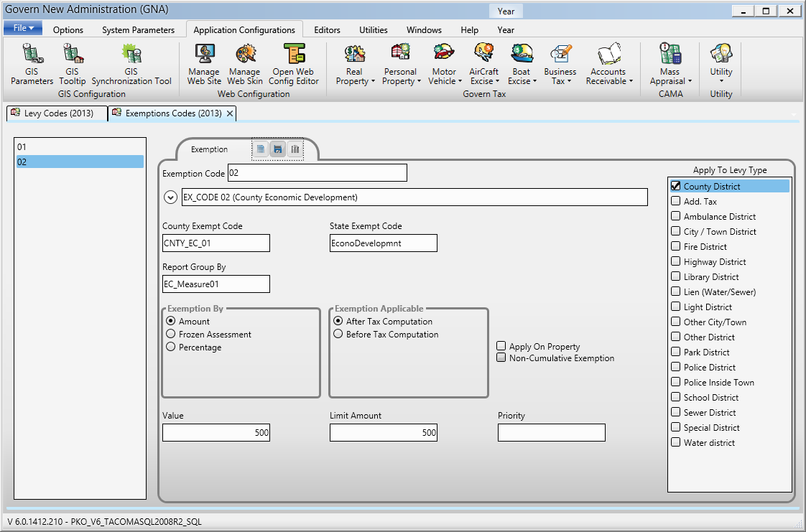This screenshot has height=532, width=806.
Task: Expand the exemption description chevron
Action: [171, 197]
